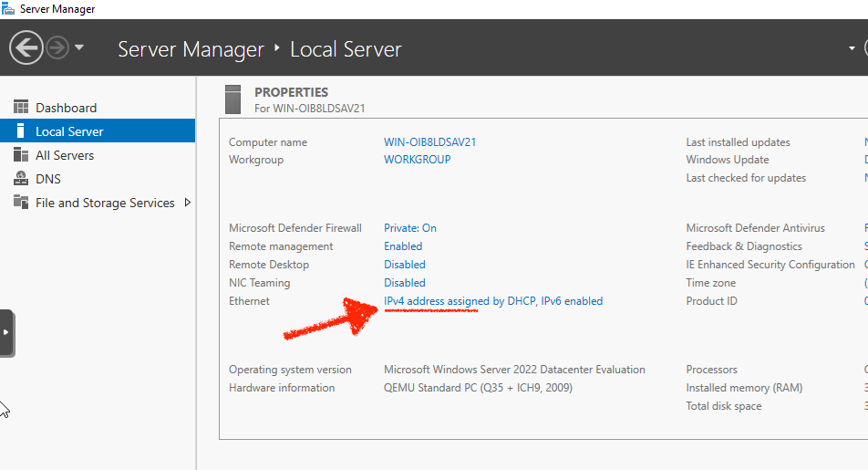Open Ethernet IPv4 address assigned by DHCP link
The height and width of the screenshot is (470, 868).
pos(493,301)
